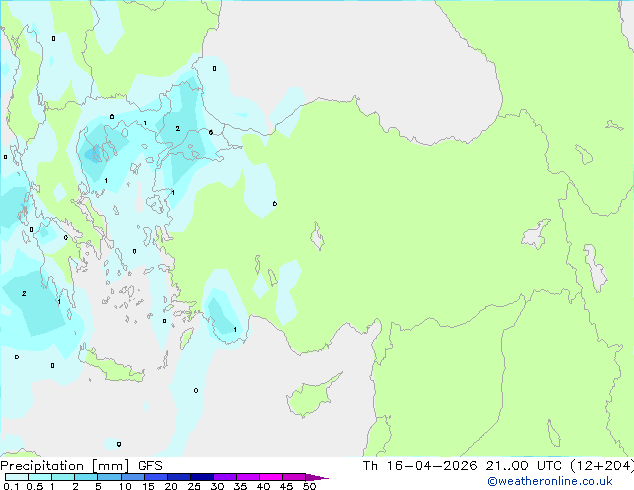This screenshot has width=634, height=490.
Task: Click the "15" legend scale label
Action: click(148, 486)
